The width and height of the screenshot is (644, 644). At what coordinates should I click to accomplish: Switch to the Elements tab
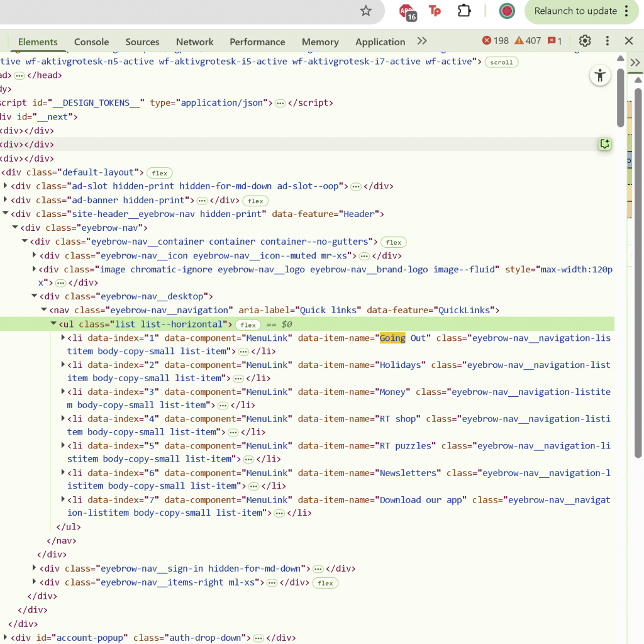38,42
